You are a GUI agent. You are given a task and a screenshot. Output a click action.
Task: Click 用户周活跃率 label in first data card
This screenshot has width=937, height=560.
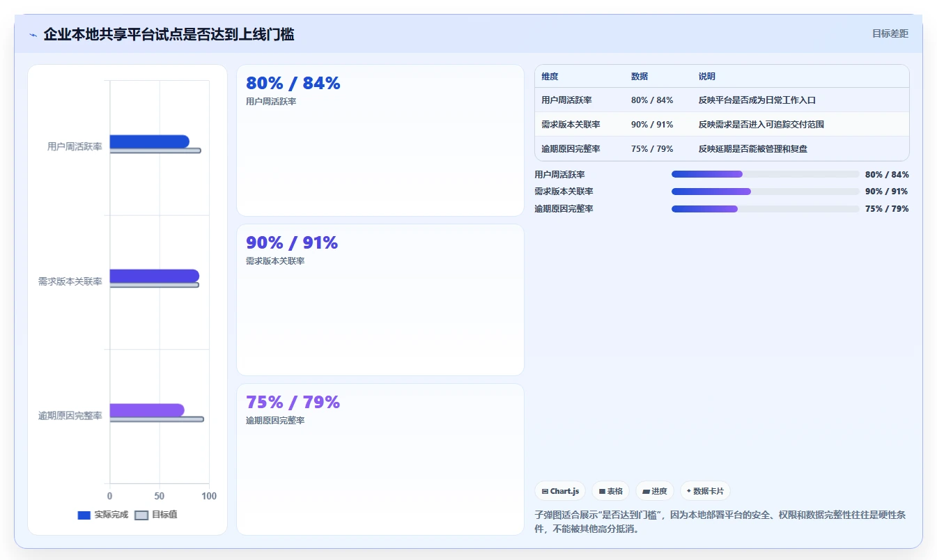pos(271,102)
